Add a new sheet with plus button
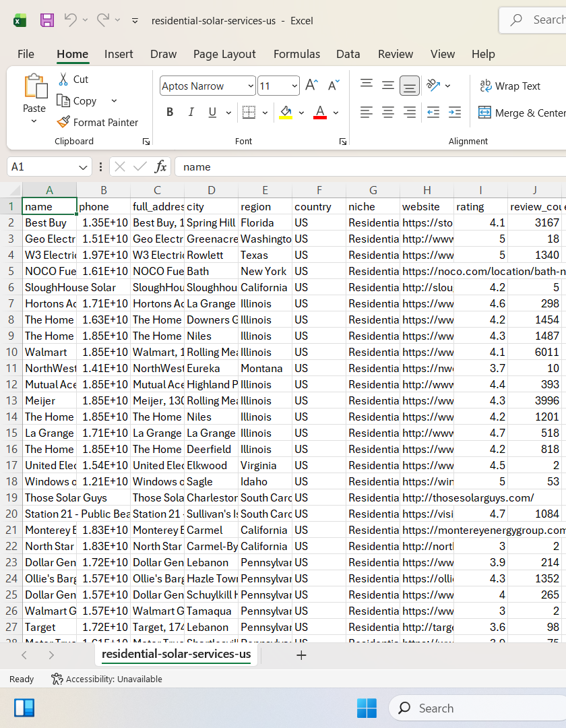Image resolution: width=566 pixels, height=728 pixels. point(301,655)
